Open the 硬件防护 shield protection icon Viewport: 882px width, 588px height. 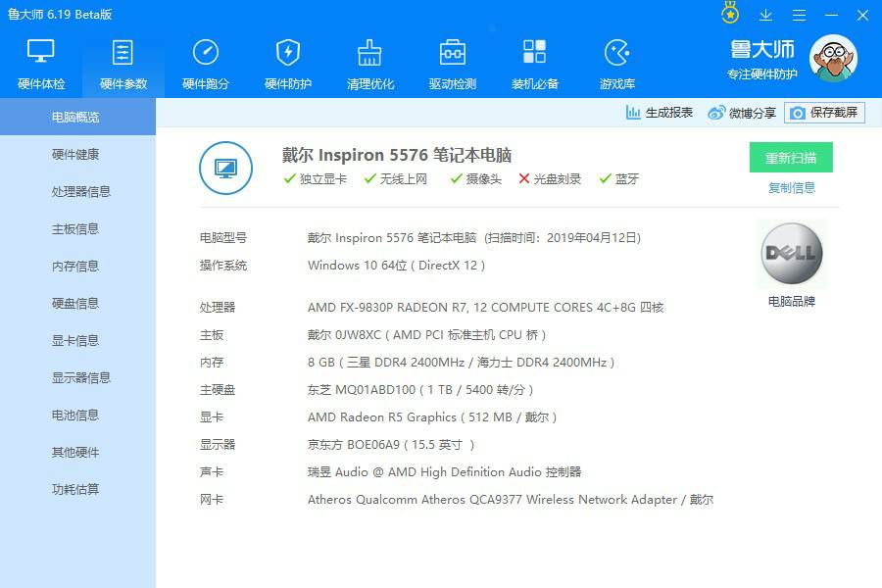coord(288,52)
